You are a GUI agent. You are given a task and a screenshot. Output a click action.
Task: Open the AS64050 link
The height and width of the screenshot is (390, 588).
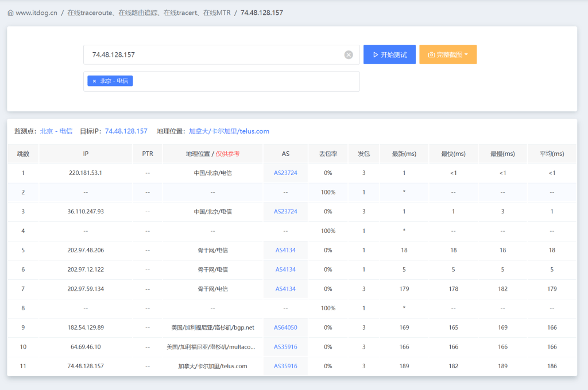coord(285,327)
